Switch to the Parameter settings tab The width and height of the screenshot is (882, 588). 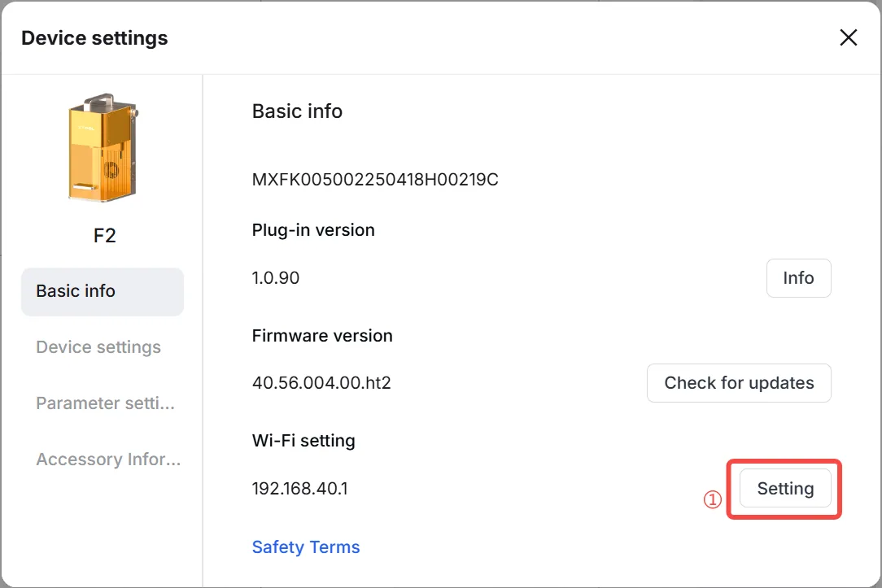coord(105,403)
